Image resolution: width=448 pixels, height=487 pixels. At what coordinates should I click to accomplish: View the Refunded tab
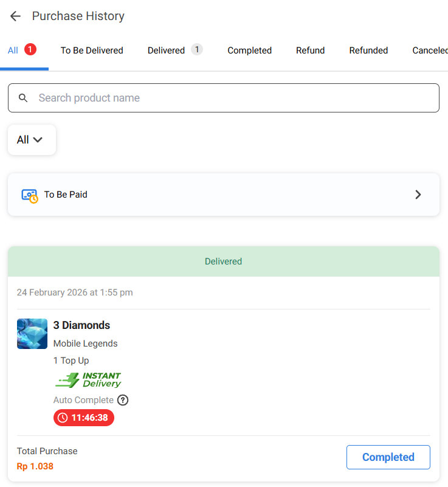click(368, 50)
